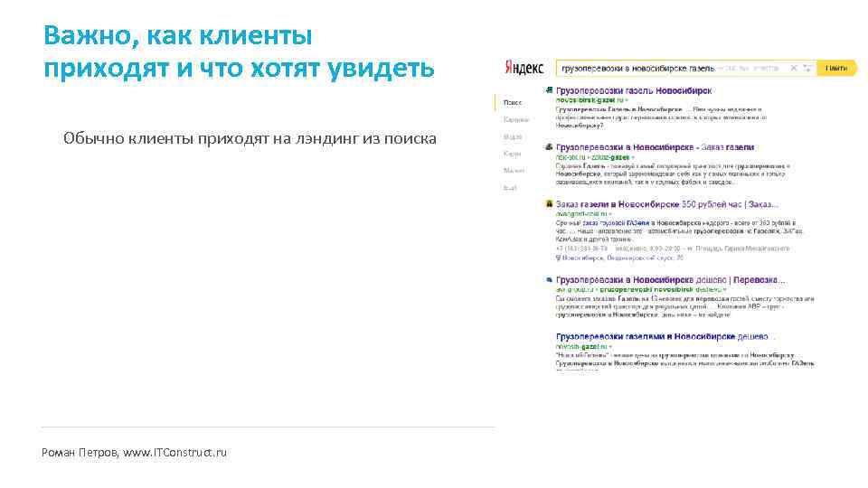
Task: Expand arrow after avangard-nsk URL
Action: point(610,214)
